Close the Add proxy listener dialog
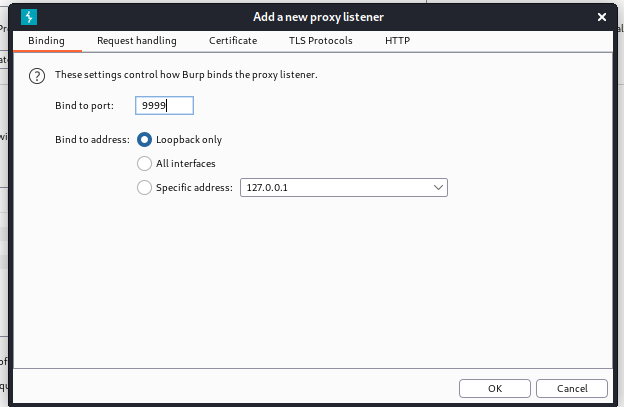The width and height of the screenshot is (624, 407). point(601,17)
